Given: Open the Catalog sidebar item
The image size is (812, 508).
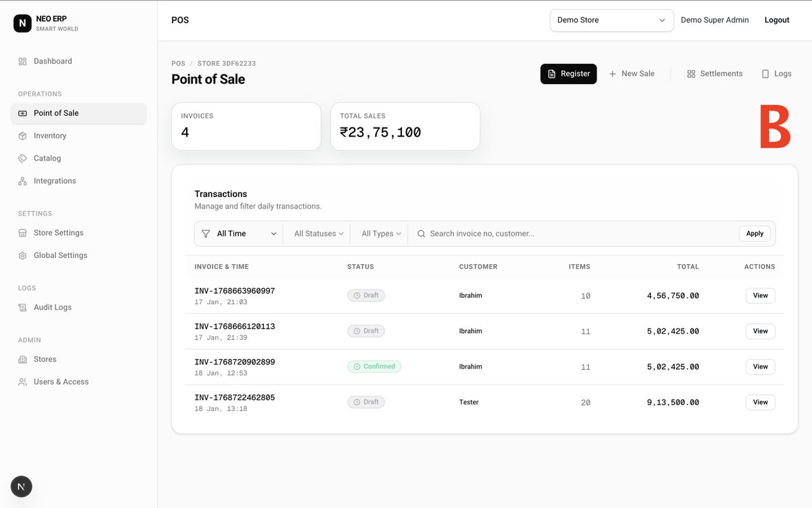Looking at the screenshot, I should (78, 158).
